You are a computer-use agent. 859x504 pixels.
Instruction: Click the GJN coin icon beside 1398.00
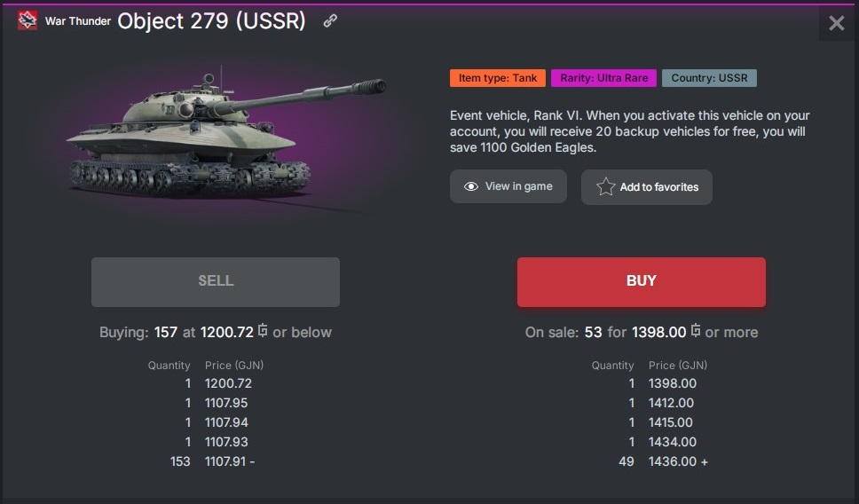tap(696, 331)
